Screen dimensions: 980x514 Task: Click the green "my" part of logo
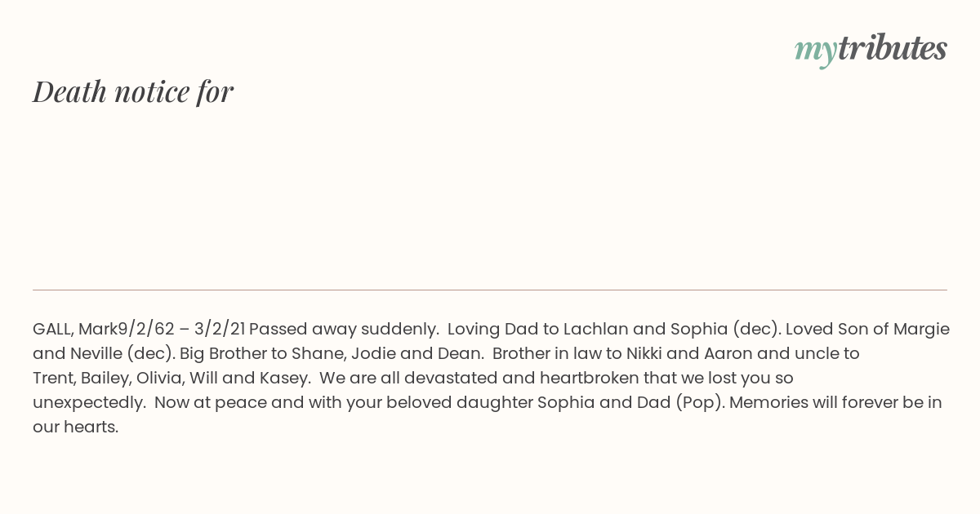point(815,51)
